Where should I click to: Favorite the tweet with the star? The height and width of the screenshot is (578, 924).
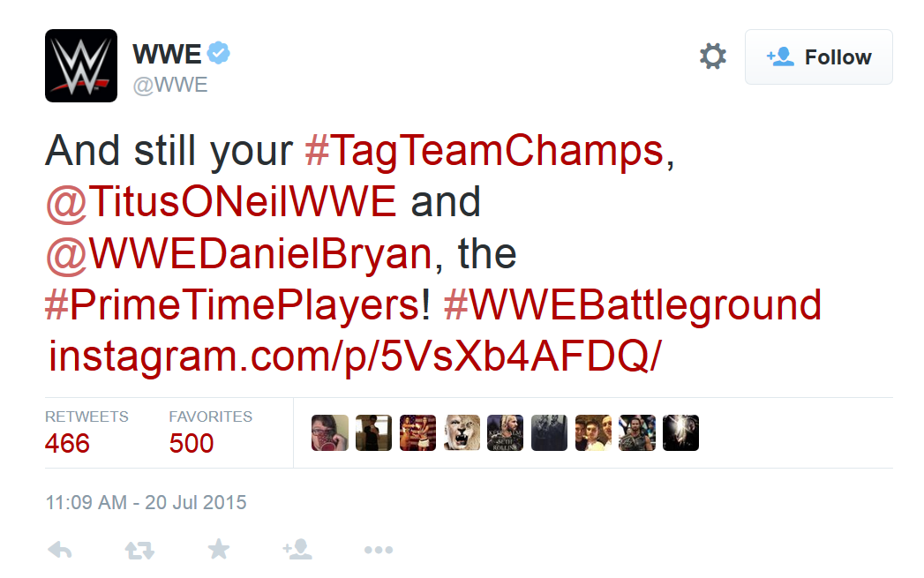(x=218, y=550)
